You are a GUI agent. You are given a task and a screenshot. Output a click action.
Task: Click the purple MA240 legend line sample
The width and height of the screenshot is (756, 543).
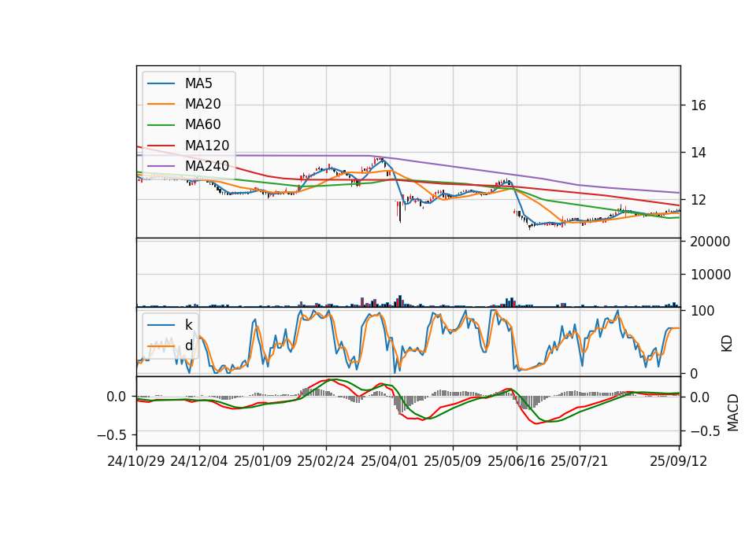pos(161,166)
